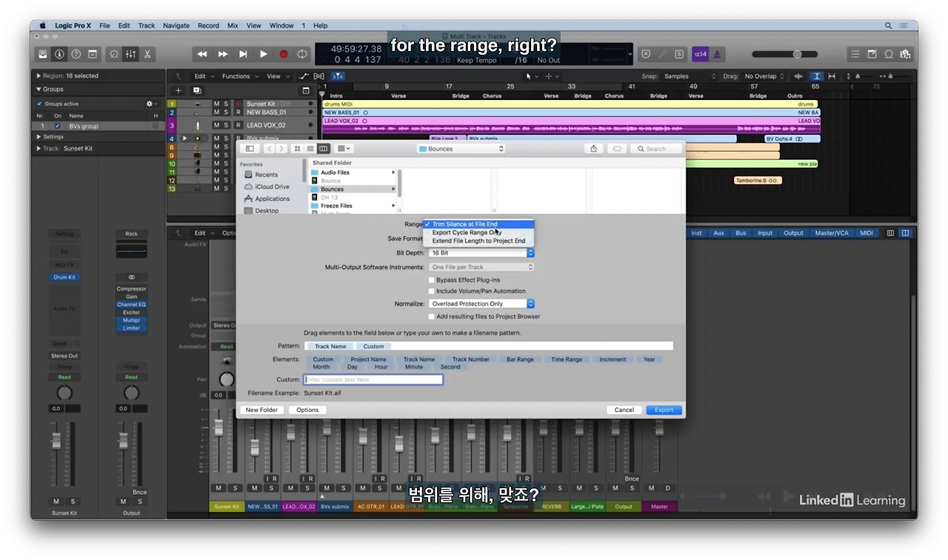Open the tracks area Functions menu

click(240, 76)
